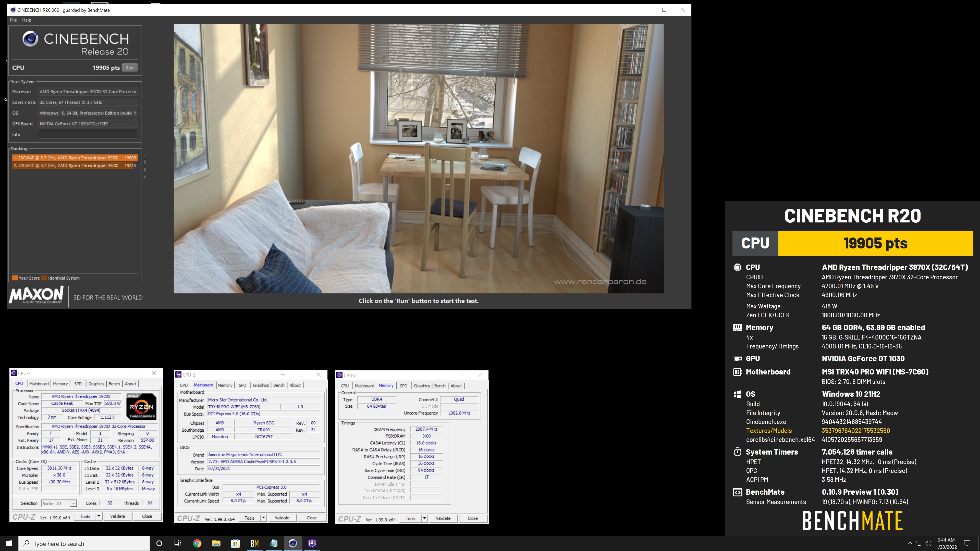Open Microsoft Store from the taskbar

point(236,543)
